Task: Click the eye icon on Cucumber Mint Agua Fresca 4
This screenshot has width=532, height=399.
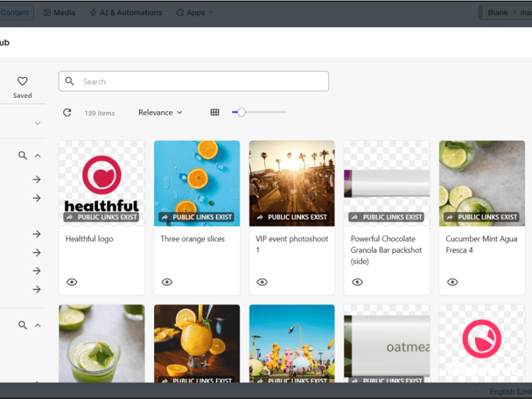Action: [452, 282]
